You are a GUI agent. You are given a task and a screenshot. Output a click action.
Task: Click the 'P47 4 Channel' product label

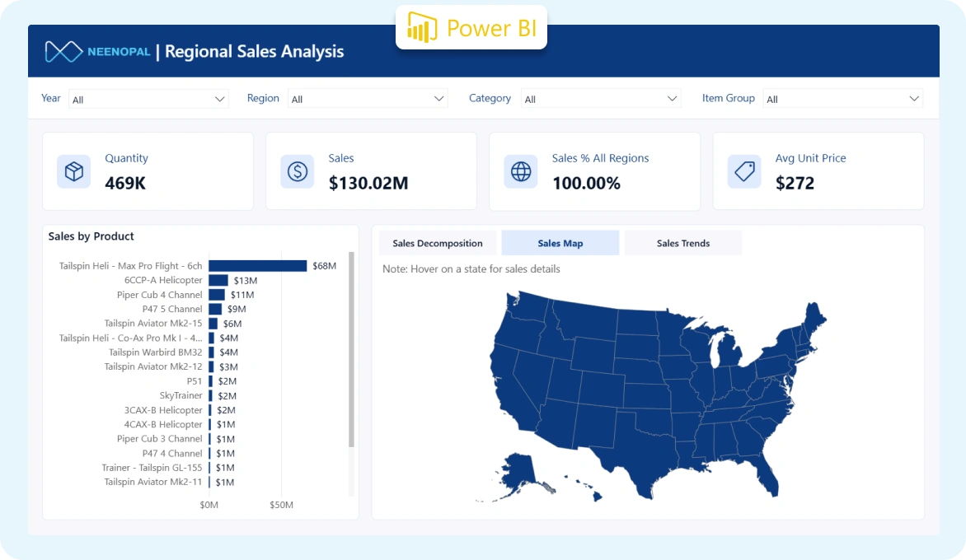pos(172,453)
